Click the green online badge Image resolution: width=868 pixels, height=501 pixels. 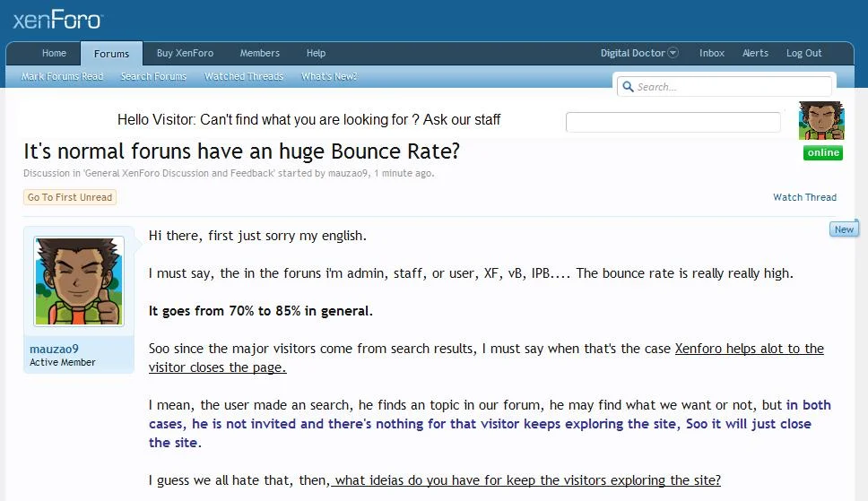[x=823, y=152]
